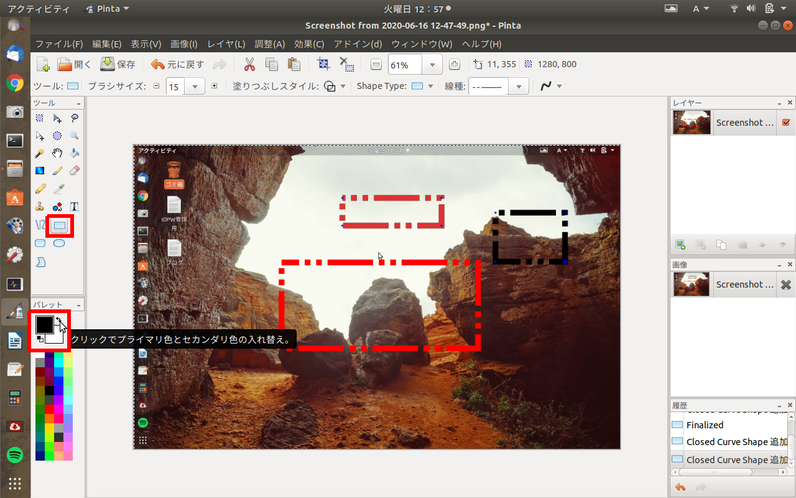Click the 元に戻す undo button
This screenshot has height=498, width=796.
coord(178,64)
